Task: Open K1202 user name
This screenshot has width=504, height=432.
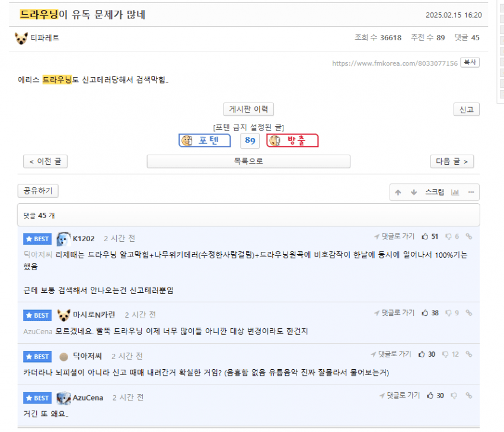Action: (84, 239)
